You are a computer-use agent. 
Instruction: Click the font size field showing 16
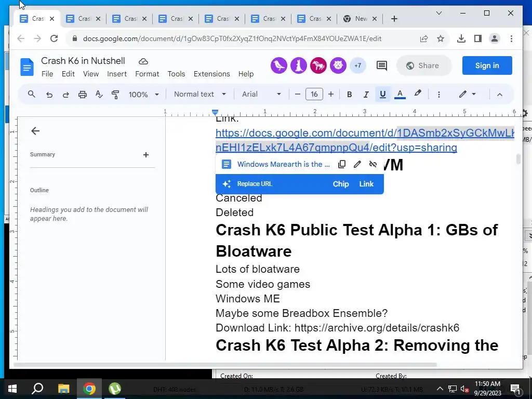314,95
